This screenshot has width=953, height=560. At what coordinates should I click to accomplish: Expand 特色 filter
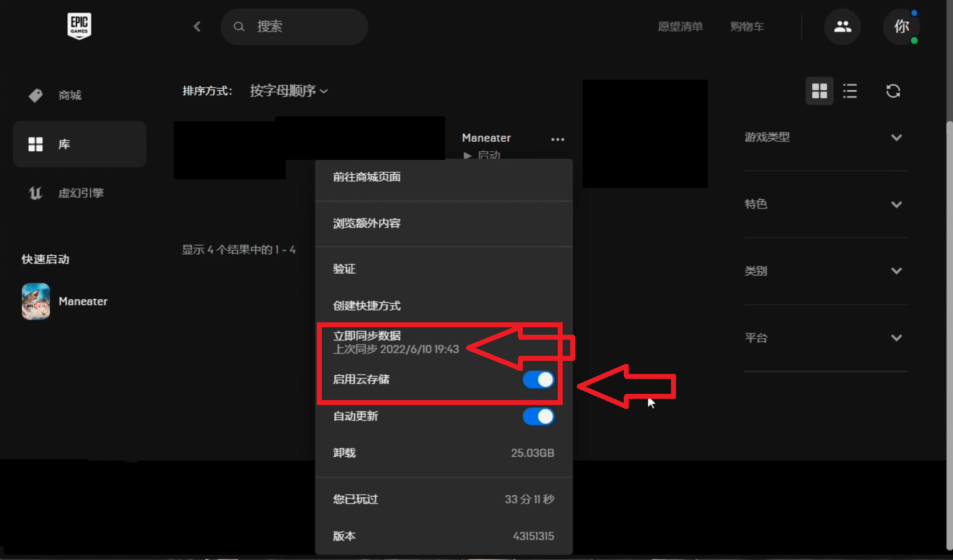tap(825, 204)
